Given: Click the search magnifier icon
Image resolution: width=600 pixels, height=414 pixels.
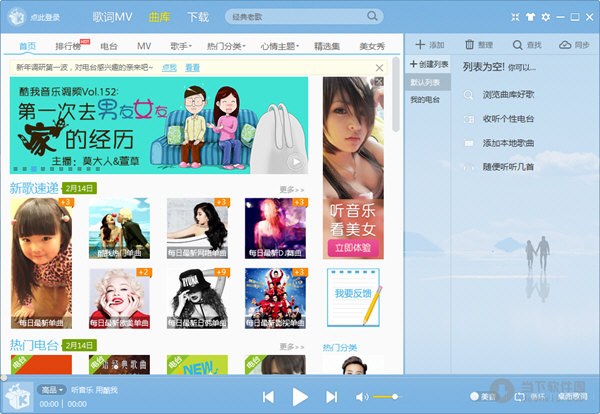Looking at the screenshot, I should point(372,16).
